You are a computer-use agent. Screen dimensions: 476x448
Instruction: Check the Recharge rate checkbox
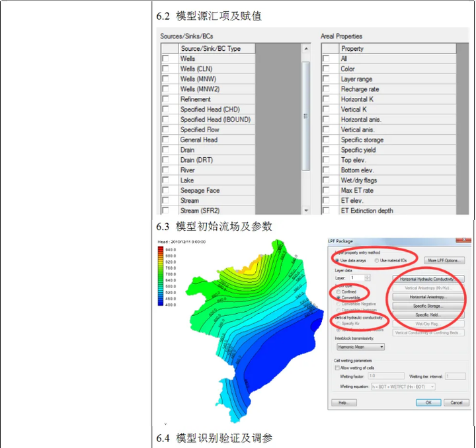[x=326, y=89]
